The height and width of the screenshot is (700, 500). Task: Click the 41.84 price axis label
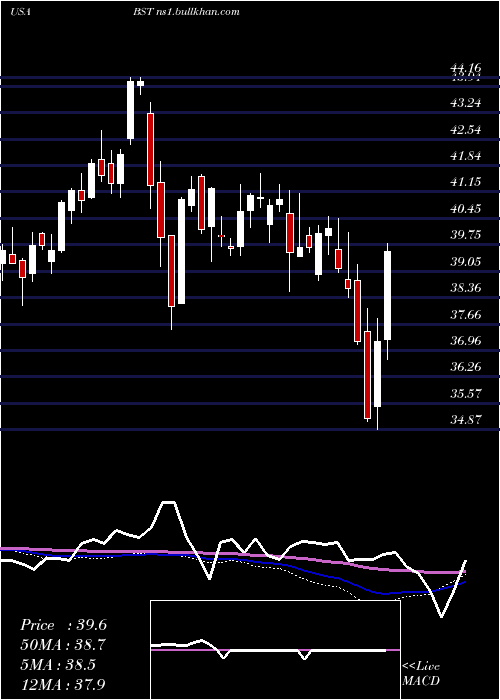point(466,156)
